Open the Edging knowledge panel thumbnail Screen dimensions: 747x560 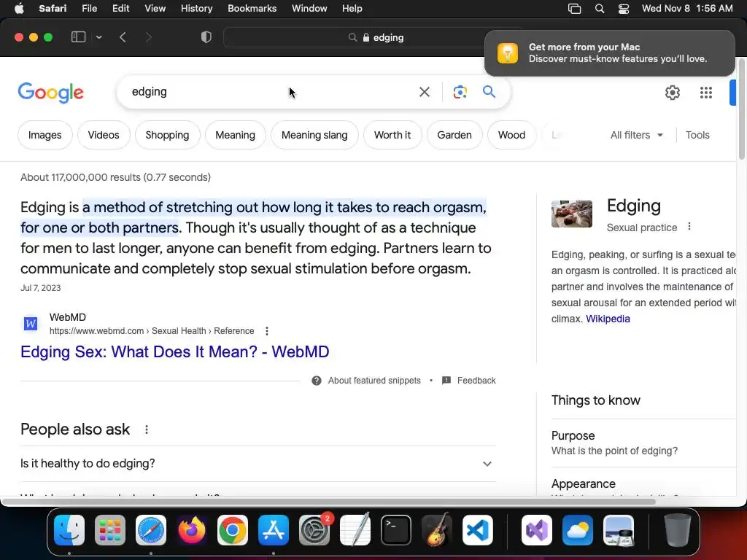(572, 214)
